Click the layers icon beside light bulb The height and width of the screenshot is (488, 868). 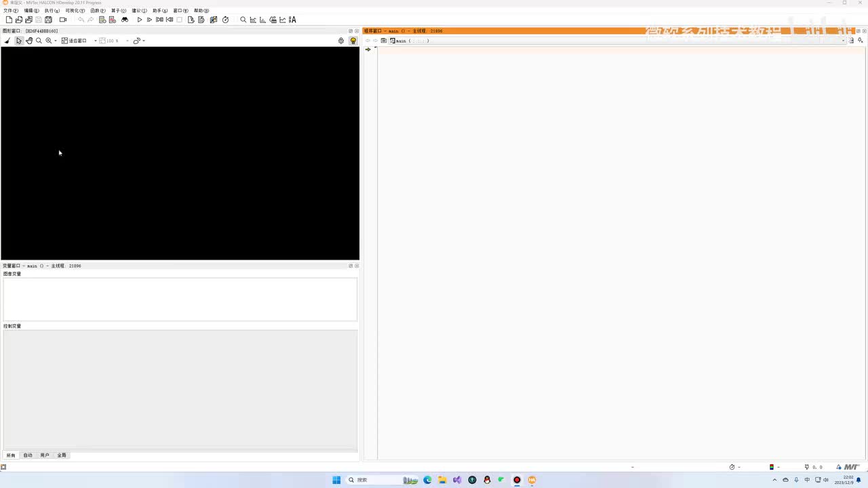tap(341, 41)
